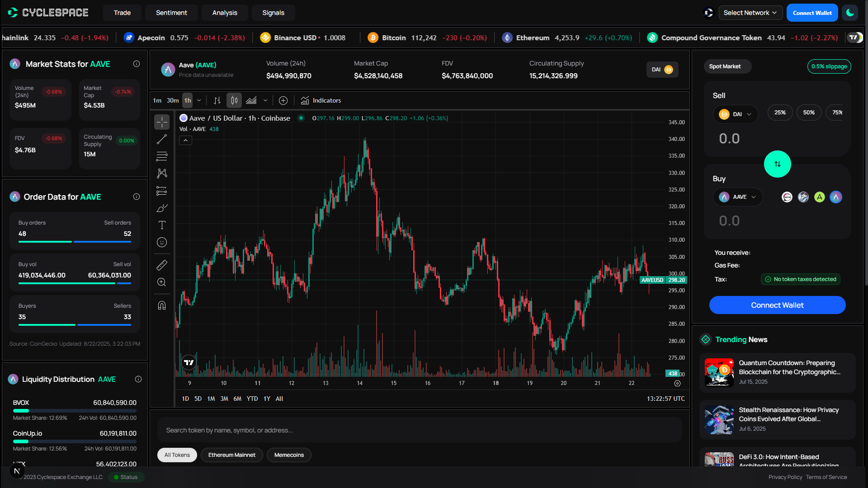Select the 1m timeframe
This screenshot has width=868, height=488.
tap(157, 100)
